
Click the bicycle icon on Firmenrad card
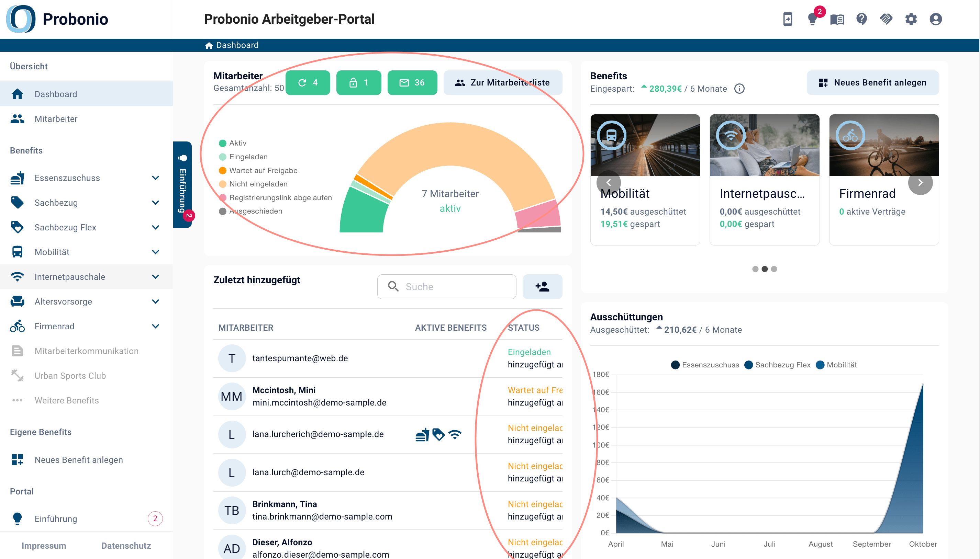[850, 135]
